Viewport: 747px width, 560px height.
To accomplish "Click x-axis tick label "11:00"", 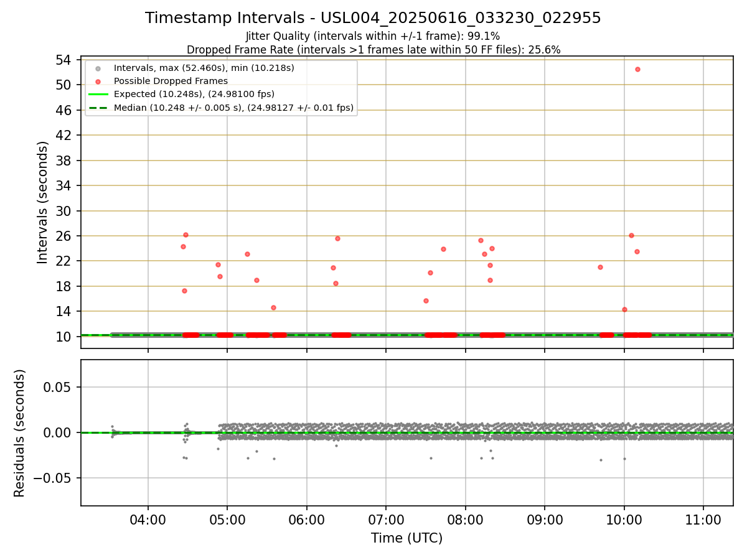I will pyautogui.click(x=703, y=521).
